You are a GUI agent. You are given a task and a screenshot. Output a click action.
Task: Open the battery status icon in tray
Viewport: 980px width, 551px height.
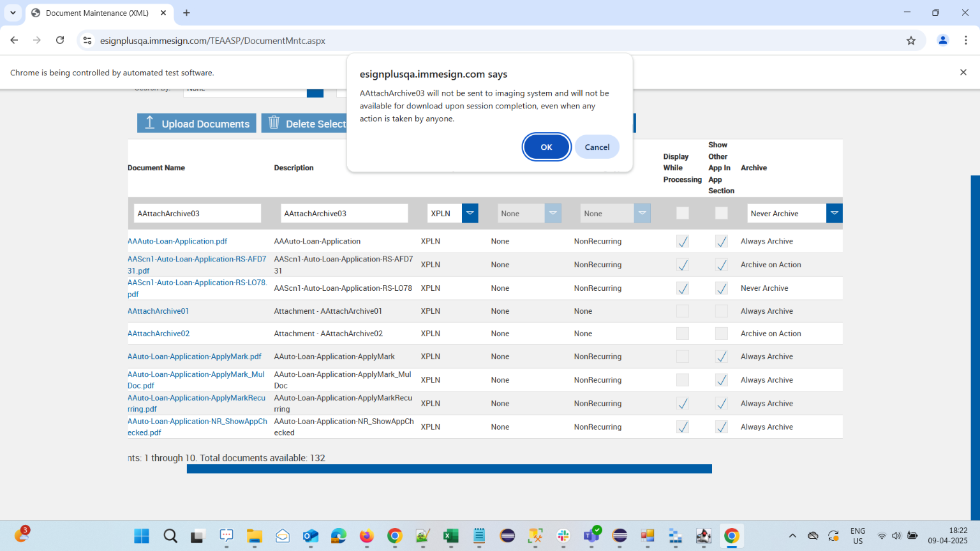(x=912, y=536)
